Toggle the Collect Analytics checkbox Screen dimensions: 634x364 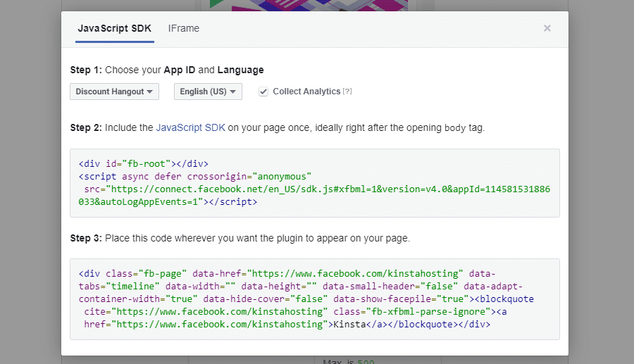263,92
